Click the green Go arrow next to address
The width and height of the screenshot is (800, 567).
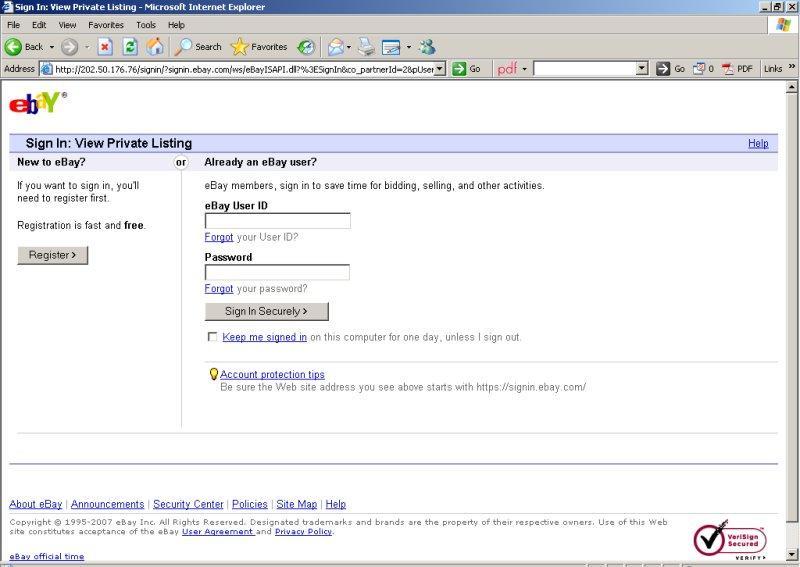(459, 68)
